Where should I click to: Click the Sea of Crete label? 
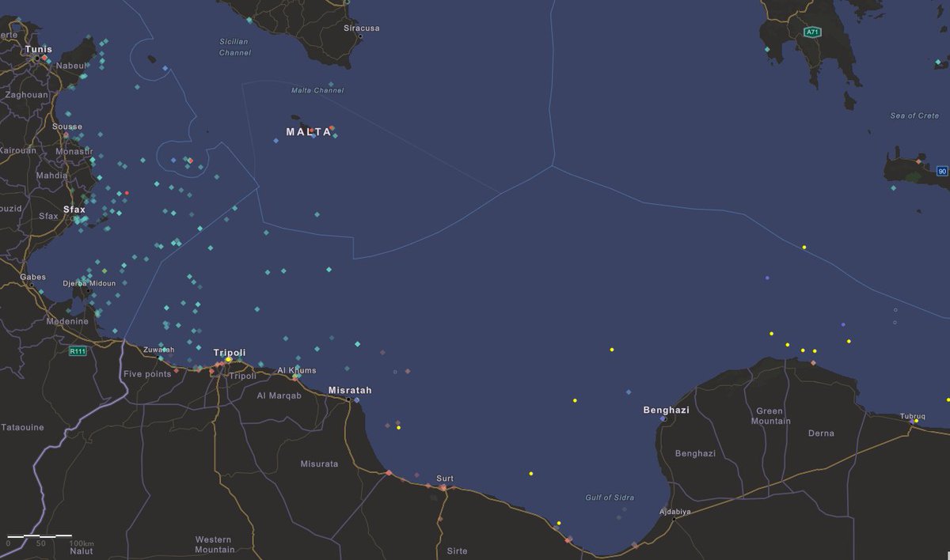(914, 115)
